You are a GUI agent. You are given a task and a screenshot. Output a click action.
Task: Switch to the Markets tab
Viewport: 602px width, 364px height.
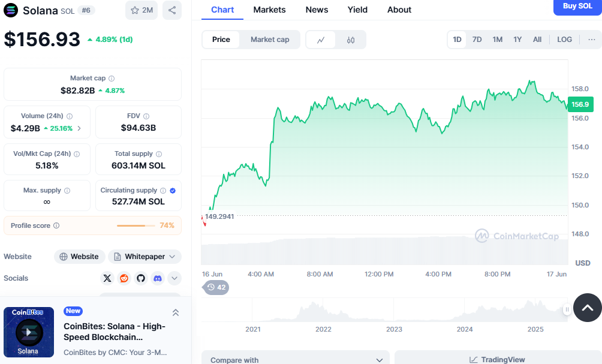269,10
